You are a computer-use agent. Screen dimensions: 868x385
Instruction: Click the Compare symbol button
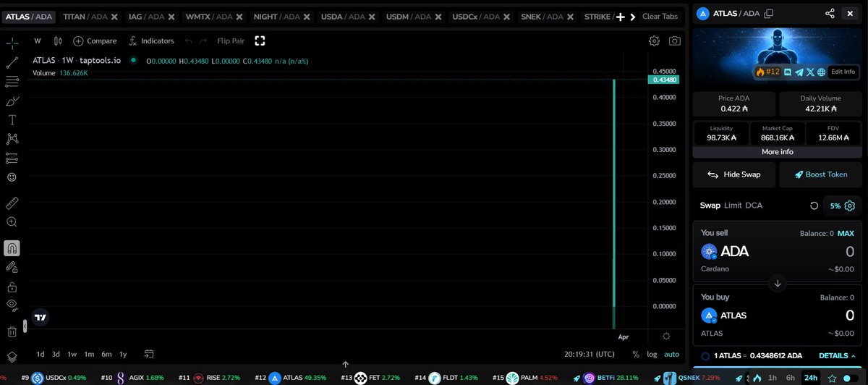click(95, 41)
